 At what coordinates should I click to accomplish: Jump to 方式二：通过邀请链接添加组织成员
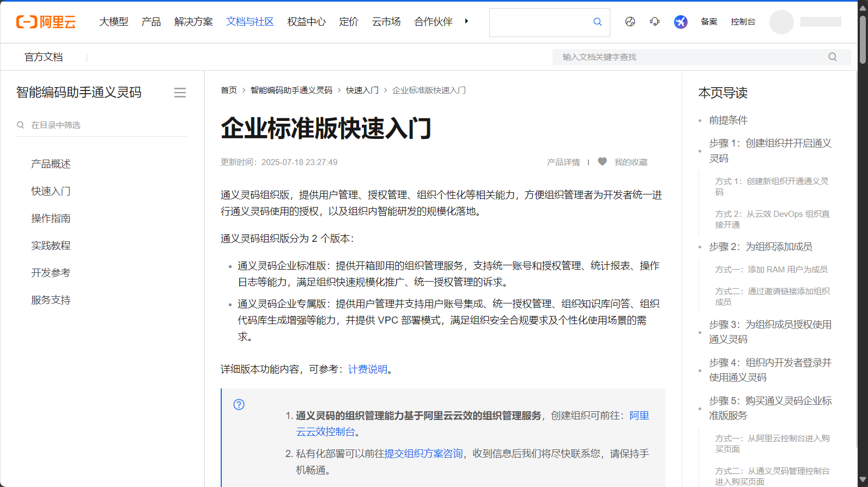point(772,297)
